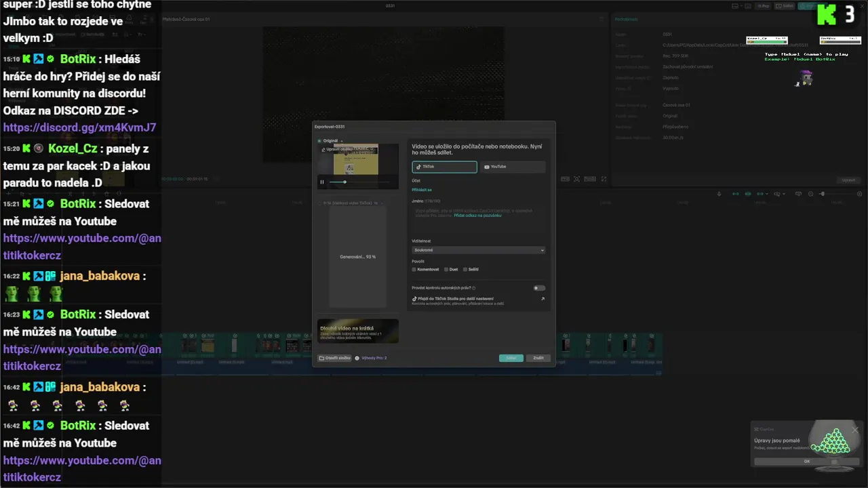
Task: Select the YouTube share tab
Action: tap(513, 167)
